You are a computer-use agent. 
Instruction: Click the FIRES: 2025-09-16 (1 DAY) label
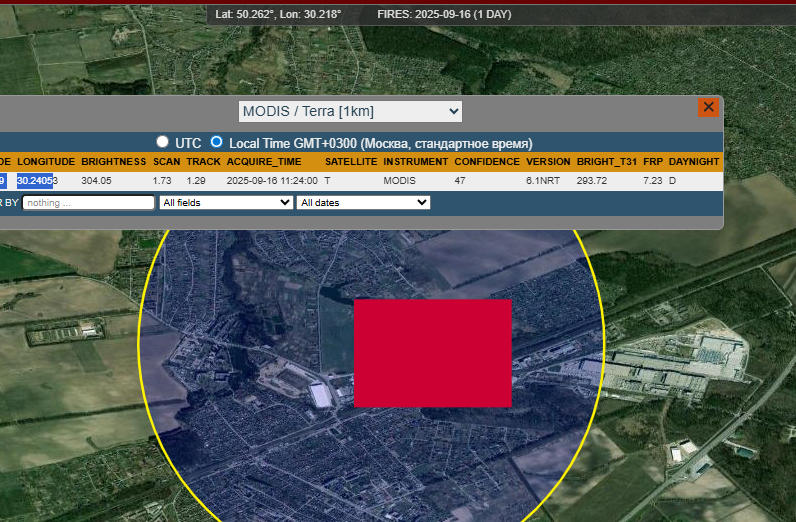pyautogui.click(x=444, y=14)
